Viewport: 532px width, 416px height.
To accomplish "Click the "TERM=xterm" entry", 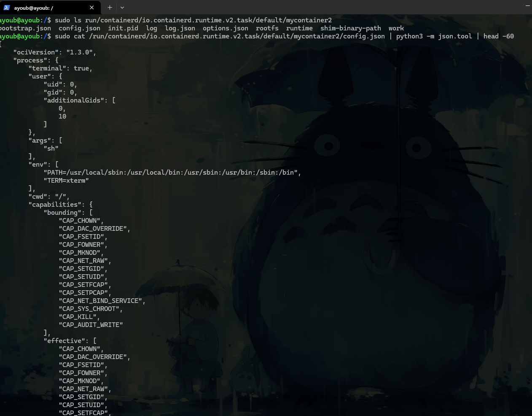I will coord(66,181).
